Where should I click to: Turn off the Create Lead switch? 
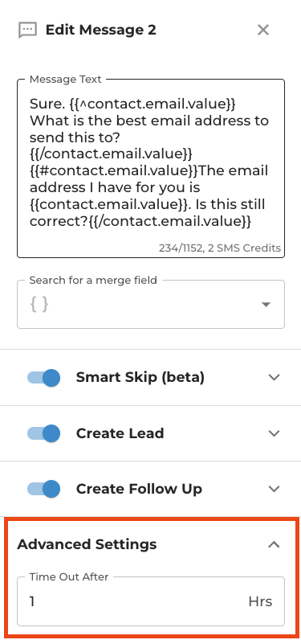(x=44, y=433)
